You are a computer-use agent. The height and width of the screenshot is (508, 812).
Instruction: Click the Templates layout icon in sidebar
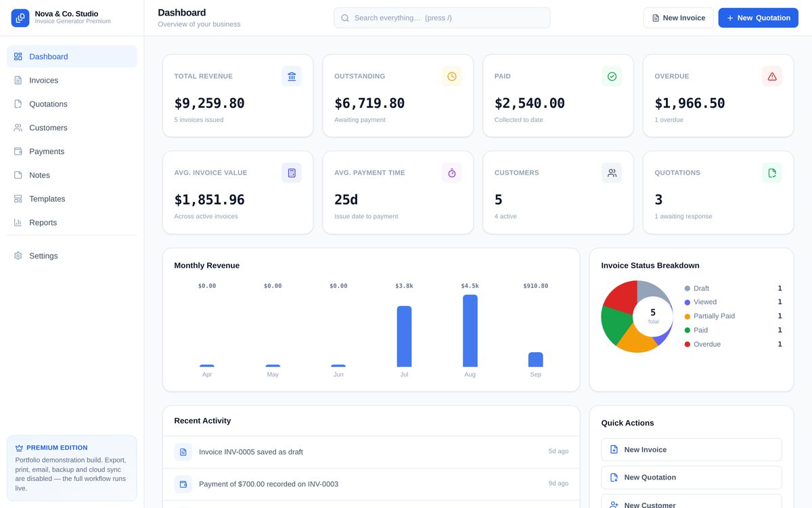pyautogui.click(x=18, y=199)
